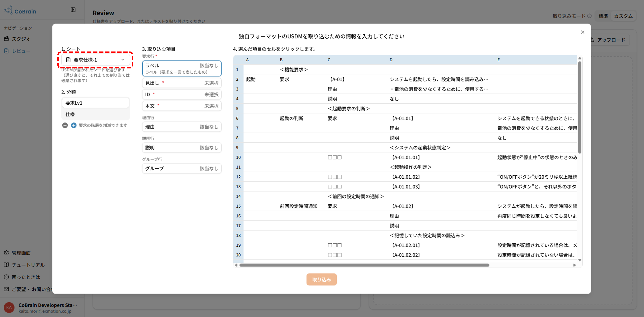Click horizontal scrollbar of the sheet preview
The width and height of the screenshot is (644, 317).
click(x=364, y=265)
